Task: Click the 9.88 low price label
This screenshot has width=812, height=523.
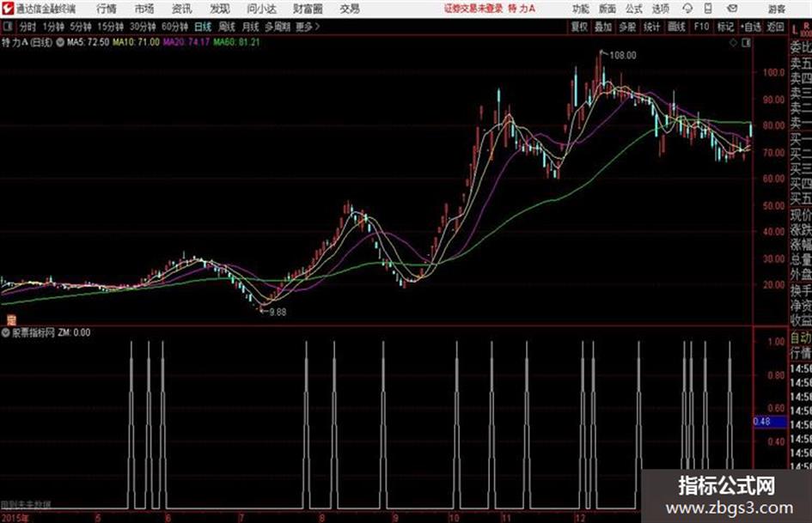Action: (278, 313)
